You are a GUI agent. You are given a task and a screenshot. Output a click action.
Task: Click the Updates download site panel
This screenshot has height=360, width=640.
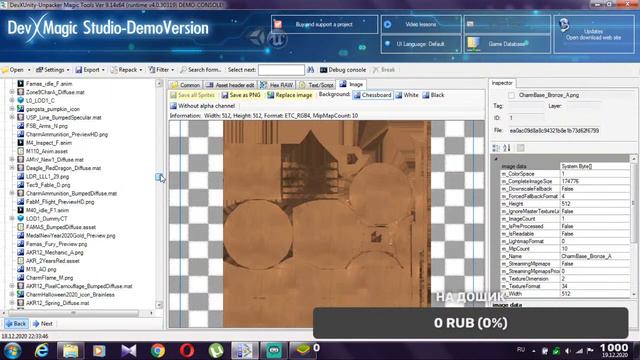(x=593, y=34)
